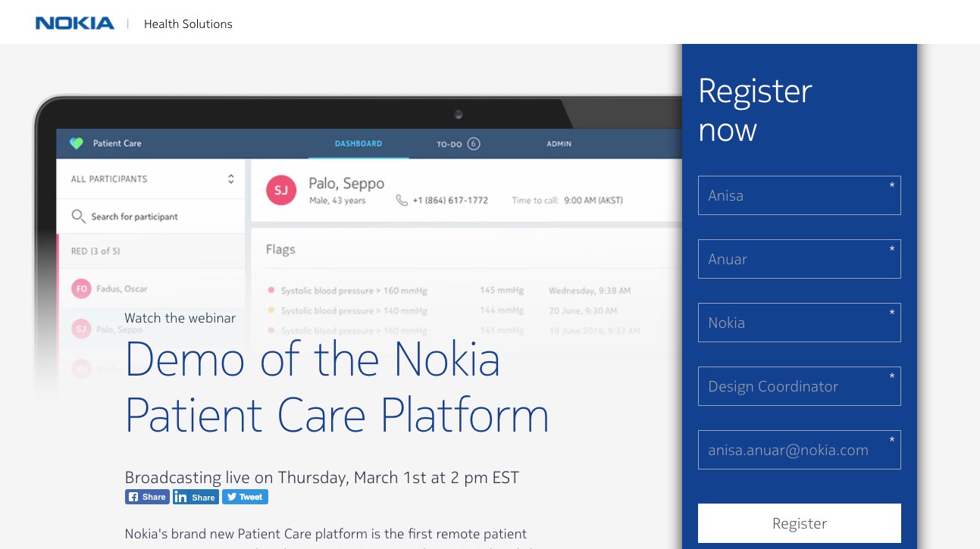Tweet the webinar on Twitter
The image size is (980, 549).
[245, 497]
